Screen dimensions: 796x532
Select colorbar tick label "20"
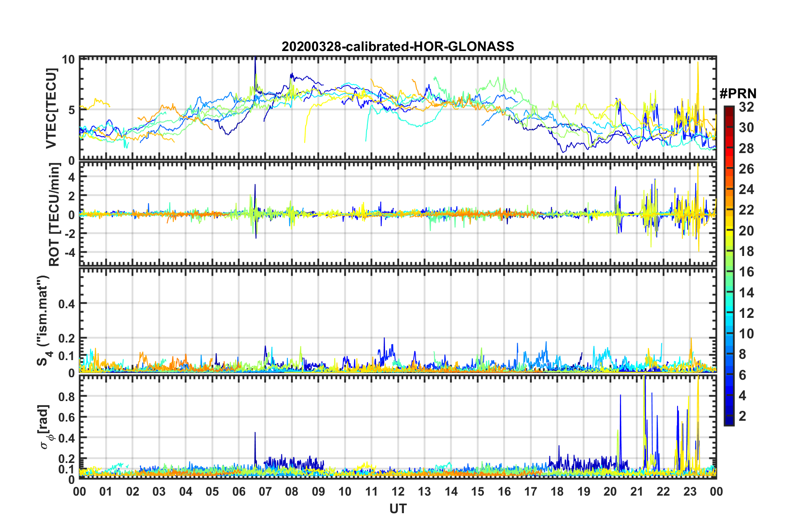click(x=747, y=231)
